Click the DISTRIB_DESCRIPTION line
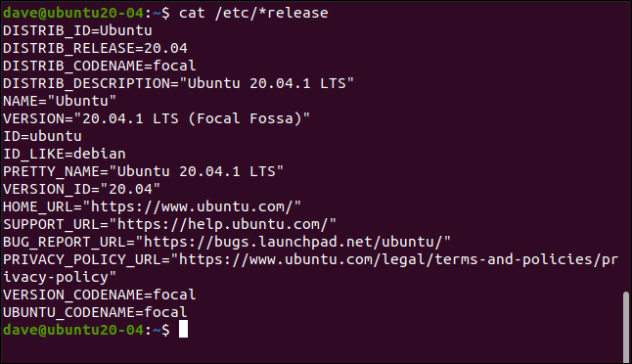 (179, 83)
